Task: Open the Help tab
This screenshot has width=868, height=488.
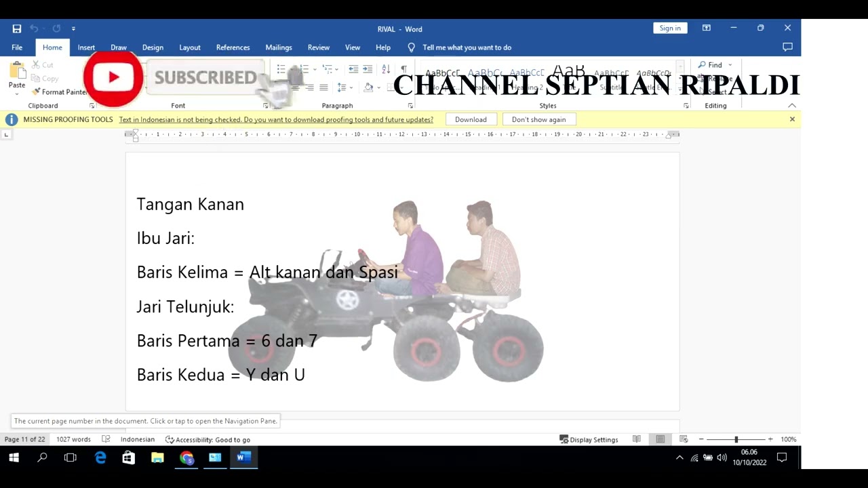Action: 383,47
